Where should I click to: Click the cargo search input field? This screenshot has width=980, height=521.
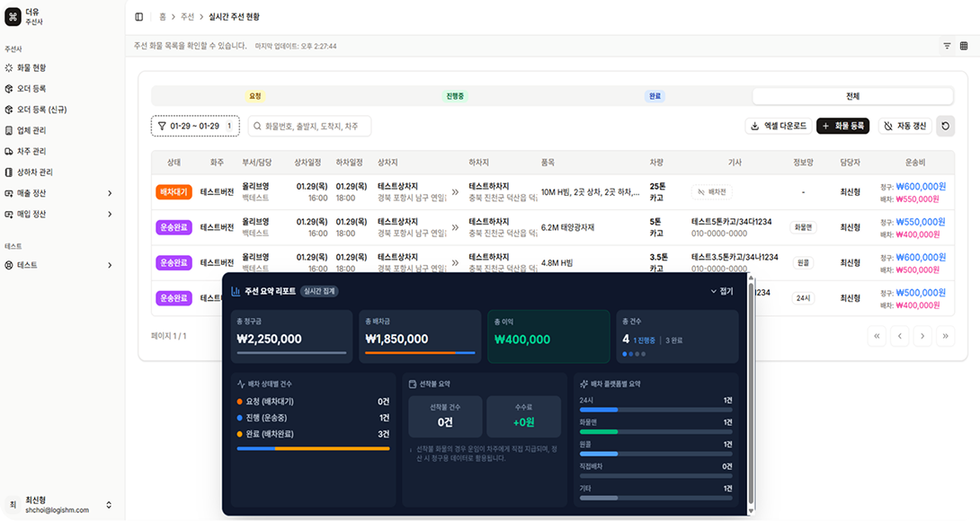tap(309, 126)
